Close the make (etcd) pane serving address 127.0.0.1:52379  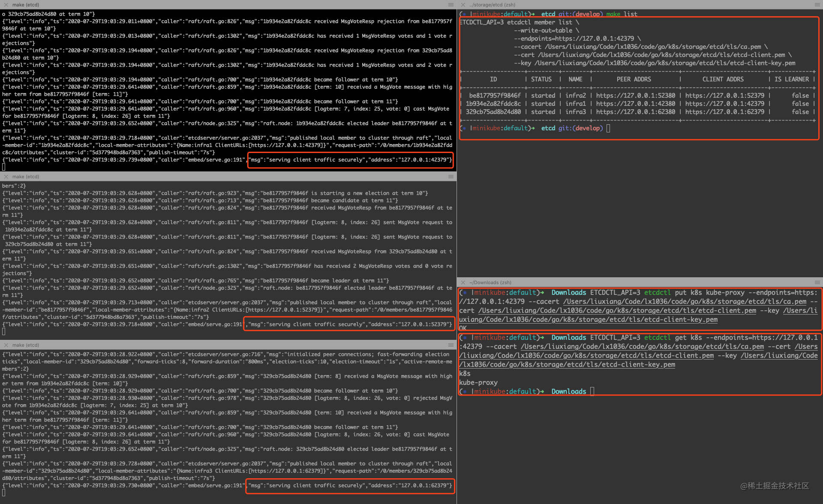click(6, 177)
